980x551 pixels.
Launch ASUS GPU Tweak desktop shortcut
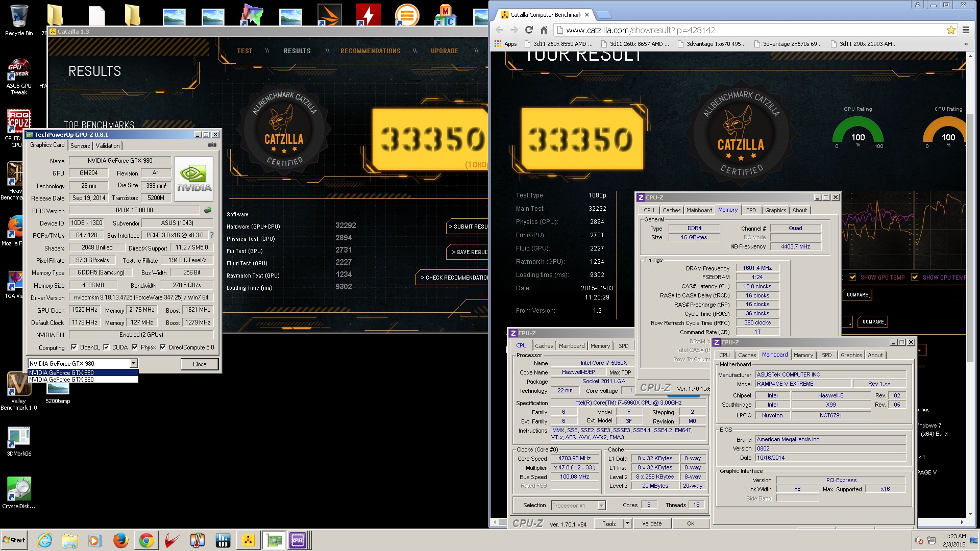pos(18,77)
